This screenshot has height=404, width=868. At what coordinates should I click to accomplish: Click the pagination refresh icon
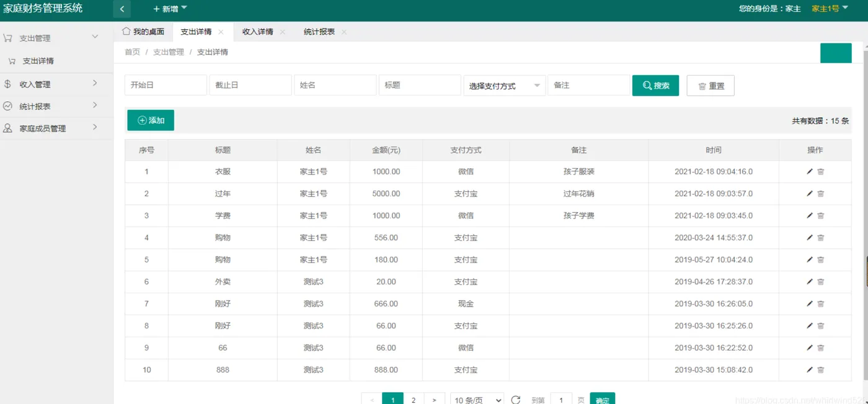516,400
